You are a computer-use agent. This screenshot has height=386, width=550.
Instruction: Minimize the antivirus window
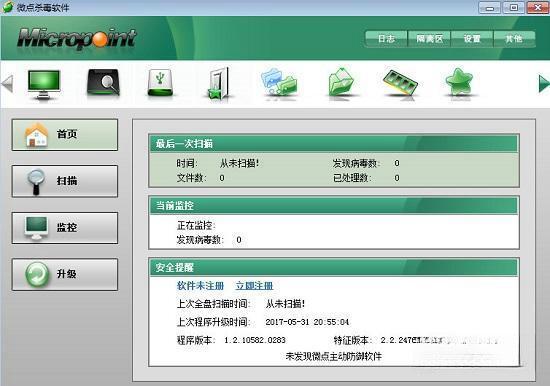click(490, 8)
